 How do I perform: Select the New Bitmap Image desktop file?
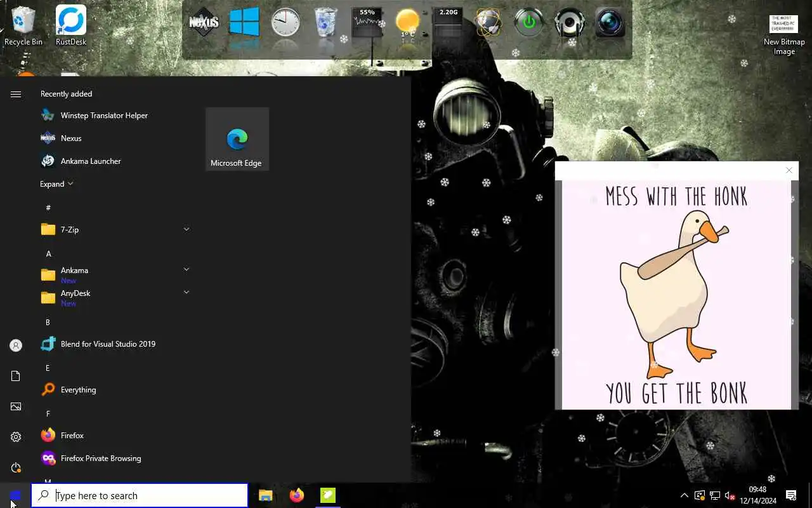(x=784, y=35)
